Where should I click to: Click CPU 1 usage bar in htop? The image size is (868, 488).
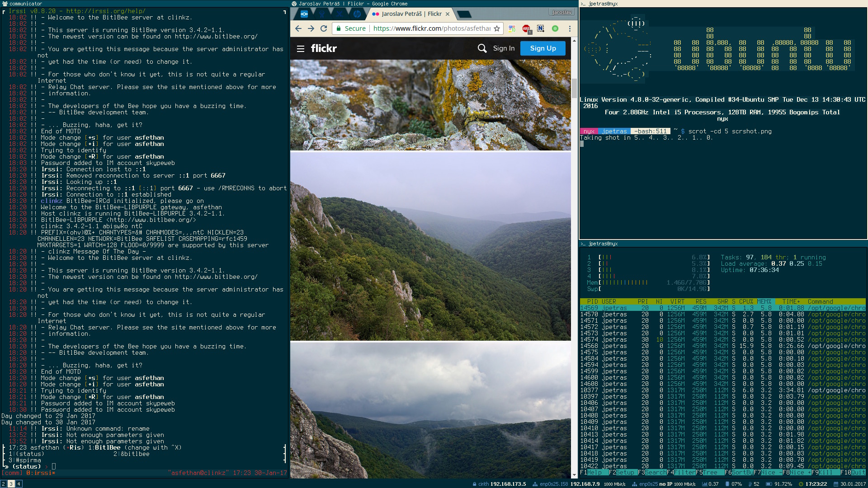click(648, 257)
